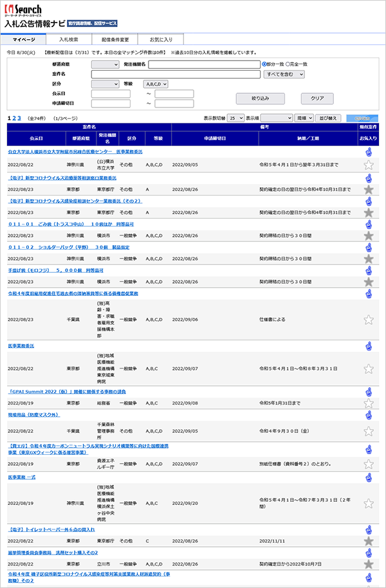386x588 pixels.
Task: Open the 都道府県 dropdown
Action: [x=105, y=64]
